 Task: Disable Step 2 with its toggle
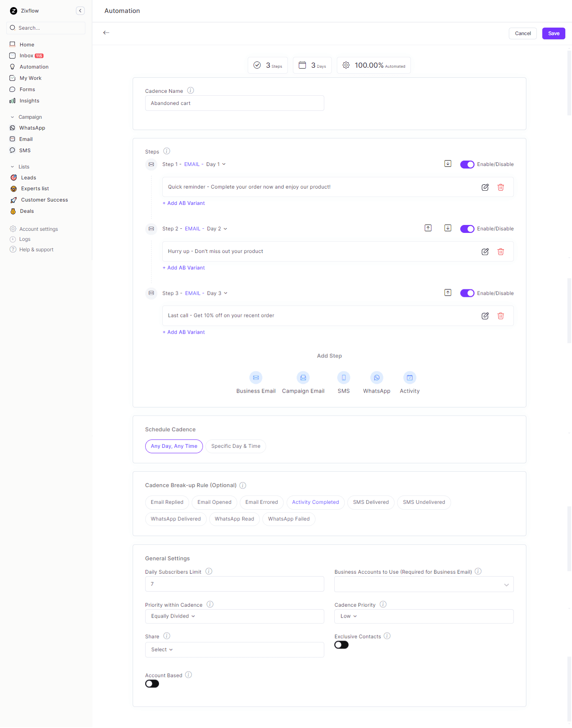coord(467,229)
